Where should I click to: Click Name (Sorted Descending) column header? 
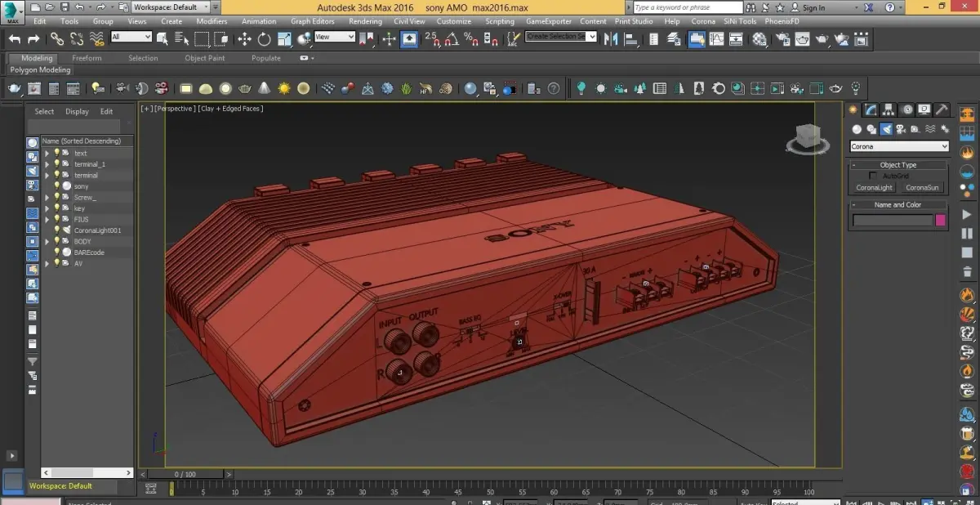tap(86, 141)
